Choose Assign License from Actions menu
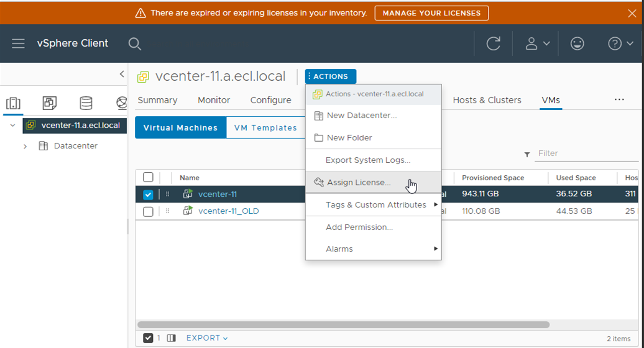Screen dimensions: 644x348 coord(358,183)
